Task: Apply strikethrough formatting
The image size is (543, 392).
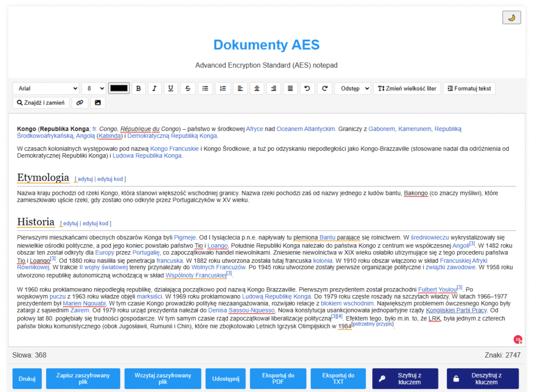Action: (187, 88)
